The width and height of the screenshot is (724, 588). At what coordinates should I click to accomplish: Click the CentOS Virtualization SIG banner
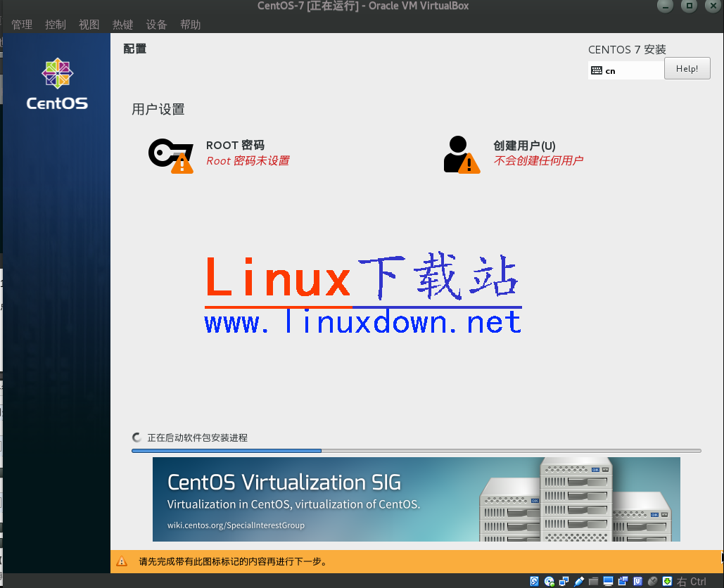click(416, 499)
